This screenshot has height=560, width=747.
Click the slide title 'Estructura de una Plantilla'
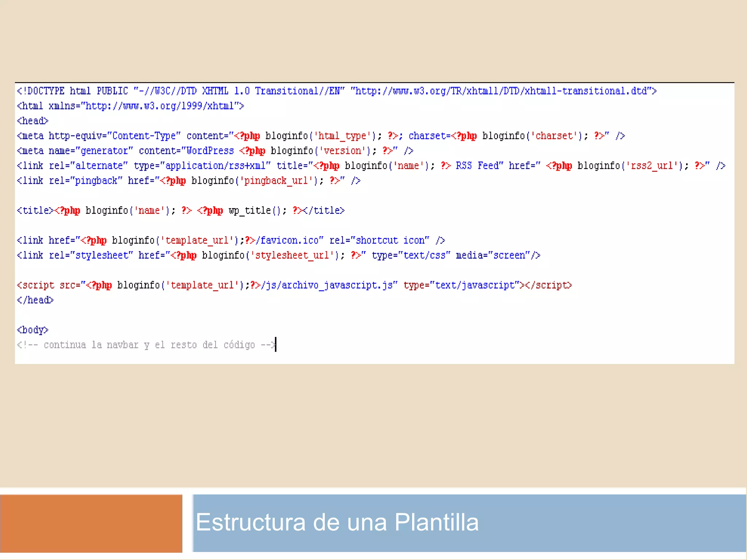click(x=337, y=522)
